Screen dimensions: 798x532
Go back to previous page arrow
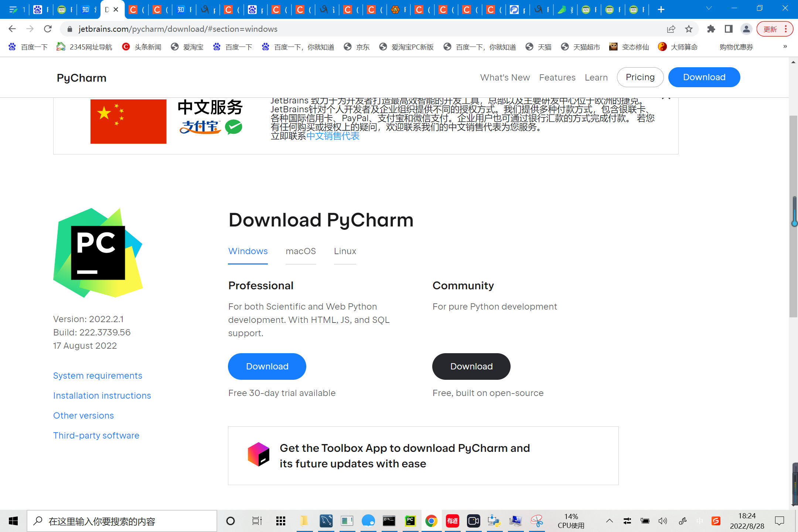[x=12, y=29]
